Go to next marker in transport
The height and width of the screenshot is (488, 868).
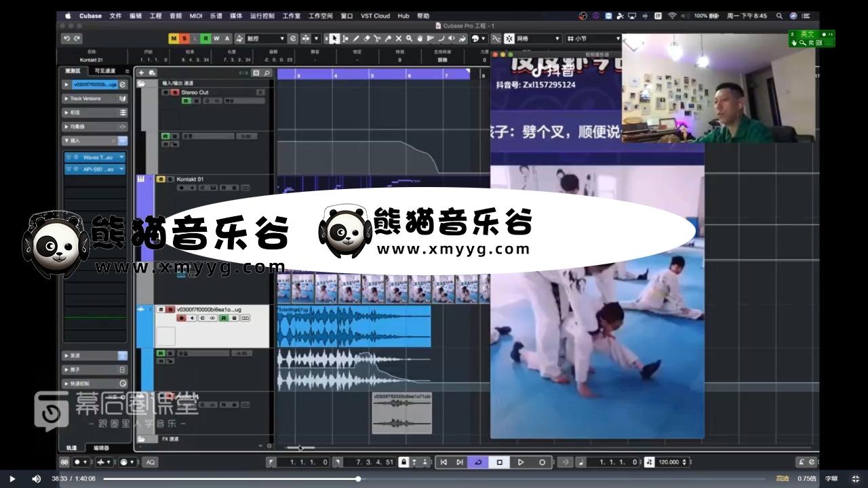[x=460, y=462]
